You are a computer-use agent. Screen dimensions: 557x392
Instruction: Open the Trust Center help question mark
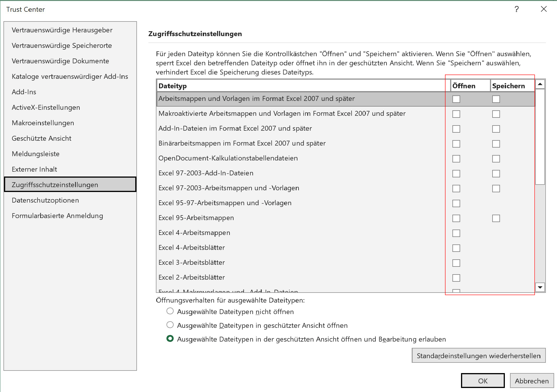click(517, 9)
